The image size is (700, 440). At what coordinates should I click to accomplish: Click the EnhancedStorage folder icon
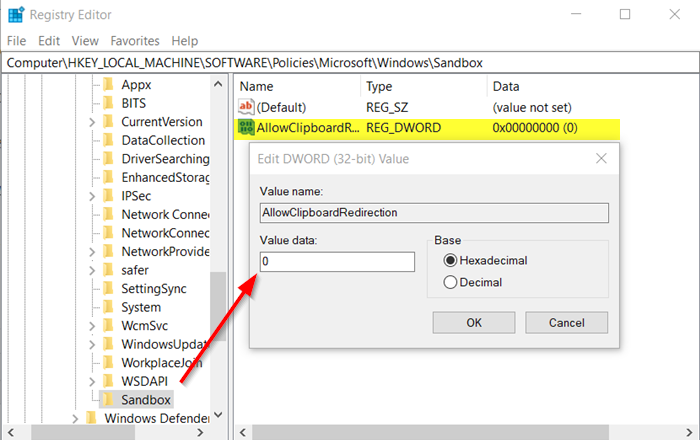[108, 177]
